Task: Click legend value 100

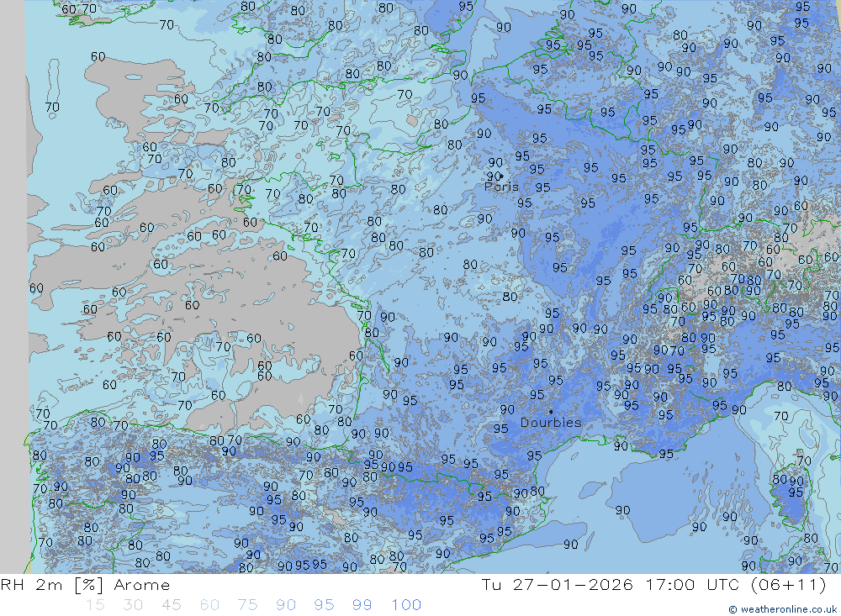Action: pyautogui.click(x=406, y=605)
